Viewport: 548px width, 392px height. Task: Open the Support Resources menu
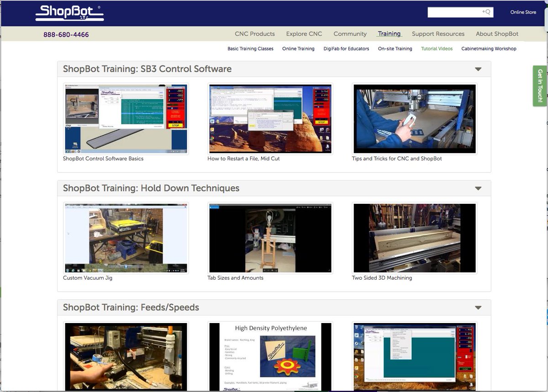pos(438,34)
